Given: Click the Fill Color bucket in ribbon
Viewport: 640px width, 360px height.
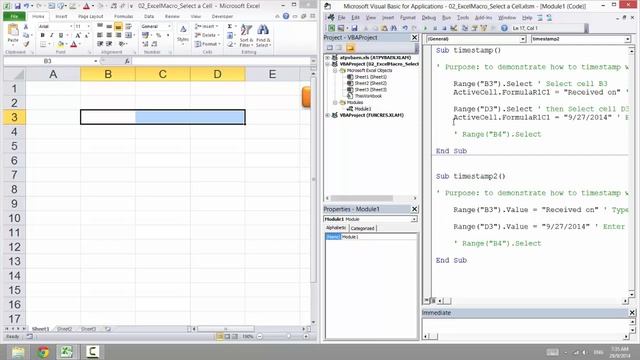Looking at the screenshot, I should coord(60,44).
